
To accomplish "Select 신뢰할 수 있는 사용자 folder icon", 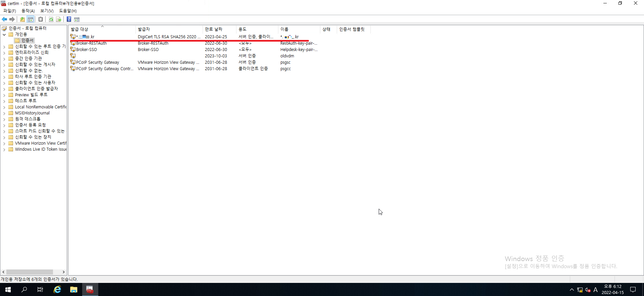I will [11, 83].
